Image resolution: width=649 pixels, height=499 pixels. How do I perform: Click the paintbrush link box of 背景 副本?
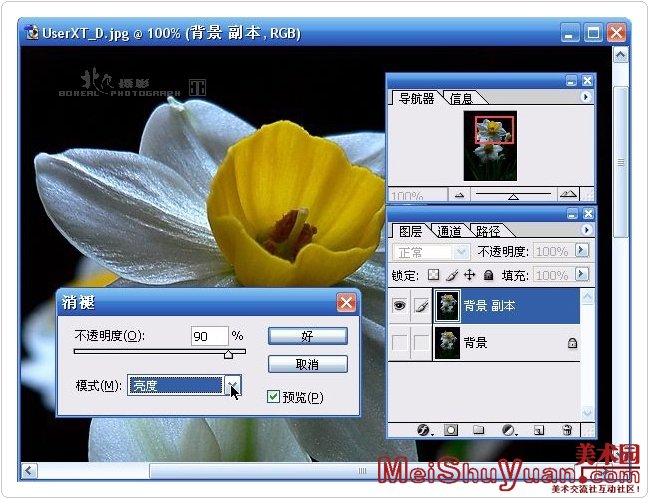coord(421,306)
